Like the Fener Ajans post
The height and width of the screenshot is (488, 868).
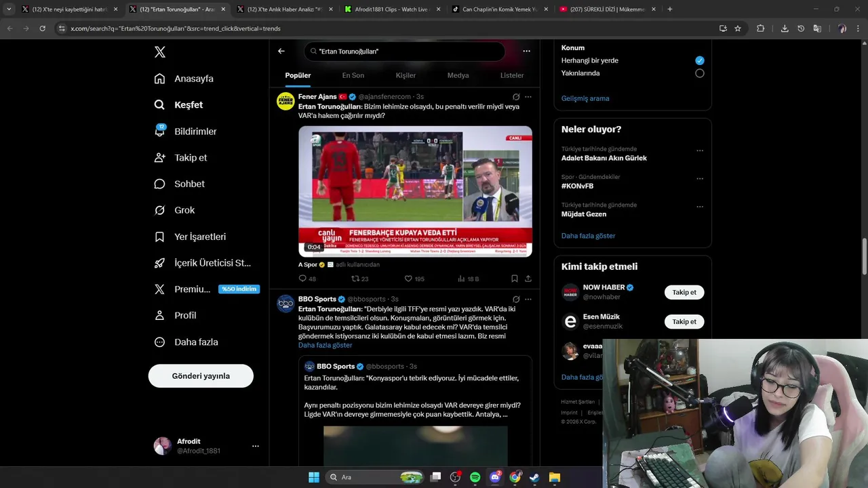[414, 279]
